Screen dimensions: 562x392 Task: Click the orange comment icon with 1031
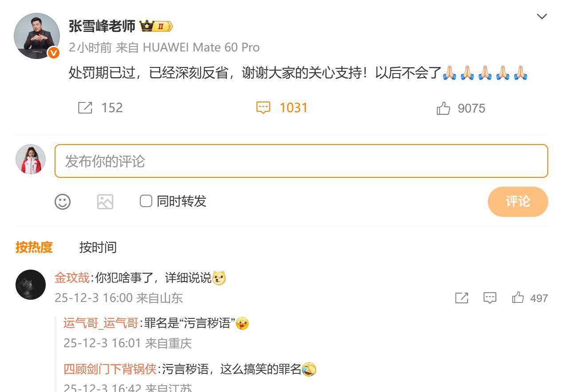[x=263, y=108]
